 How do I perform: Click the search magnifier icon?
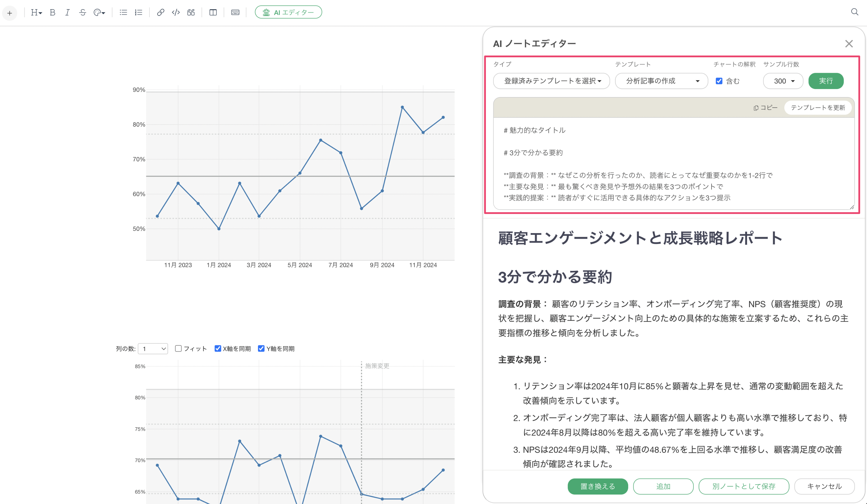point(855,12)
